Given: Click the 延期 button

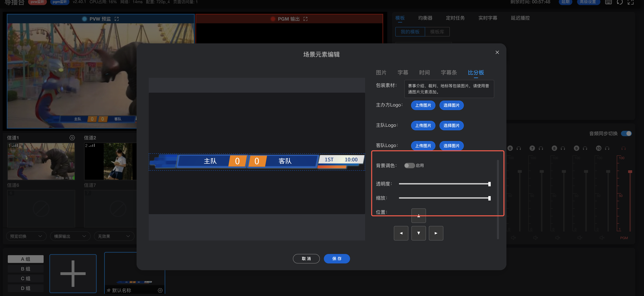Looking at the screenshot, I should coord(565,2).
